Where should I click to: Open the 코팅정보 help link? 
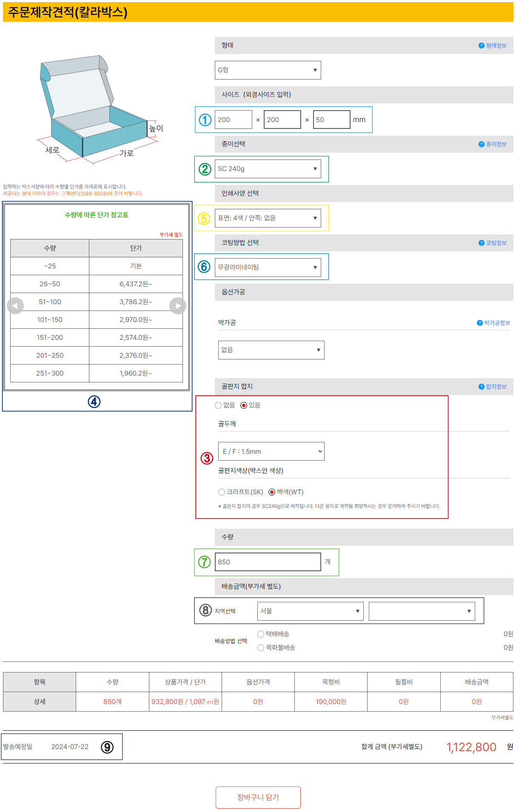493,243
